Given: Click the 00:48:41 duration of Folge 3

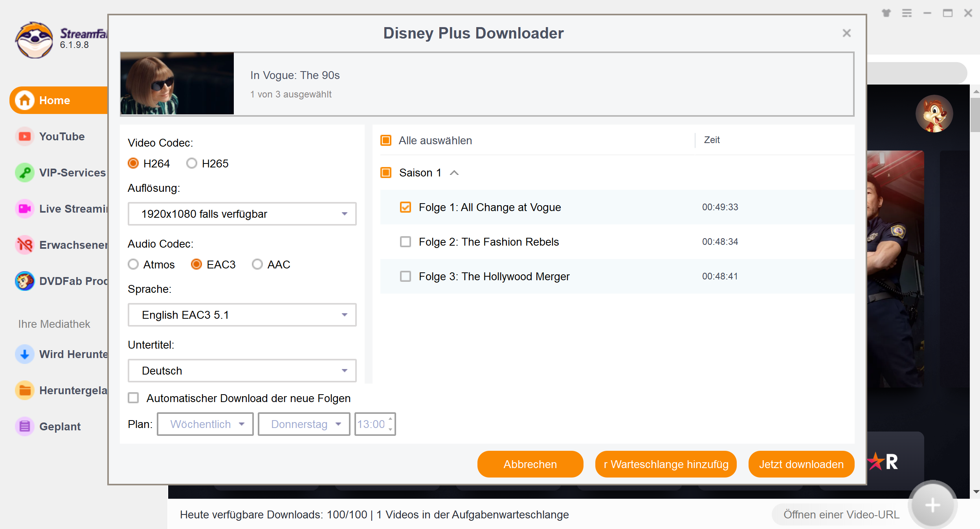Looking at the screenshot, I should tap(720, 276).
